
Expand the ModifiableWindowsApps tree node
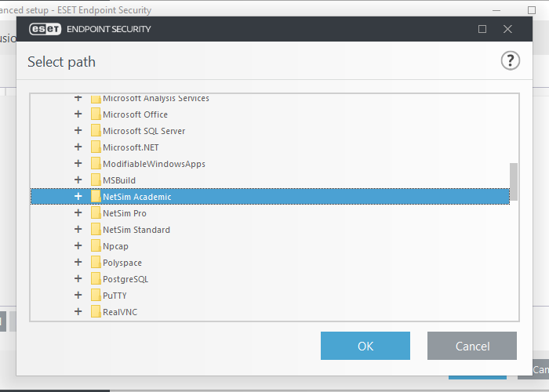(78, 163)
